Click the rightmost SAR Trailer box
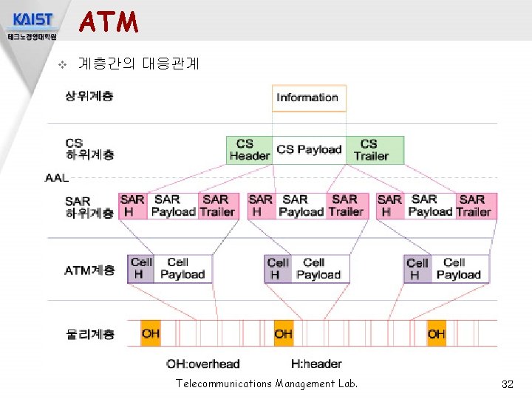 point(476,206)
